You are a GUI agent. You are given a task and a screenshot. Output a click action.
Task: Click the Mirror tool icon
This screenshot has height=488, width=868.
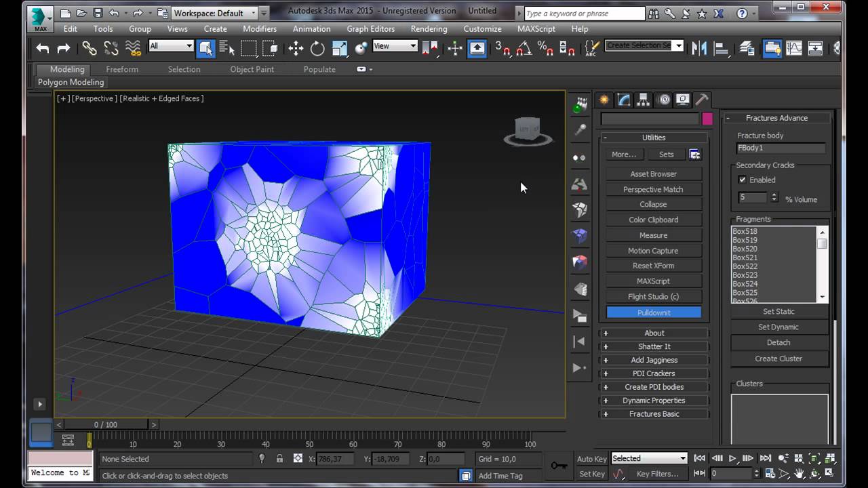pyautogui.click(x=698, y=48)
